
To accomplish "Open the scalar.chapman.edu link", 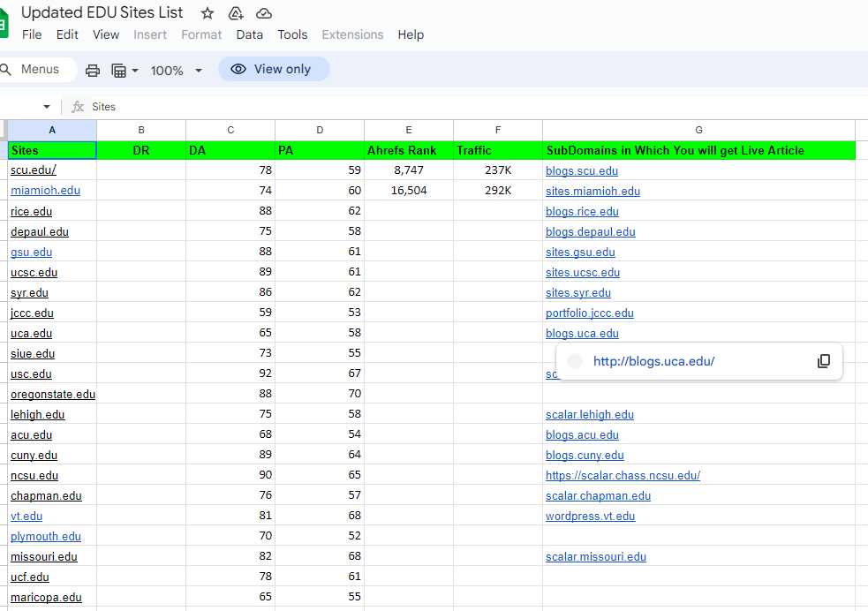I will coord(598,496).
